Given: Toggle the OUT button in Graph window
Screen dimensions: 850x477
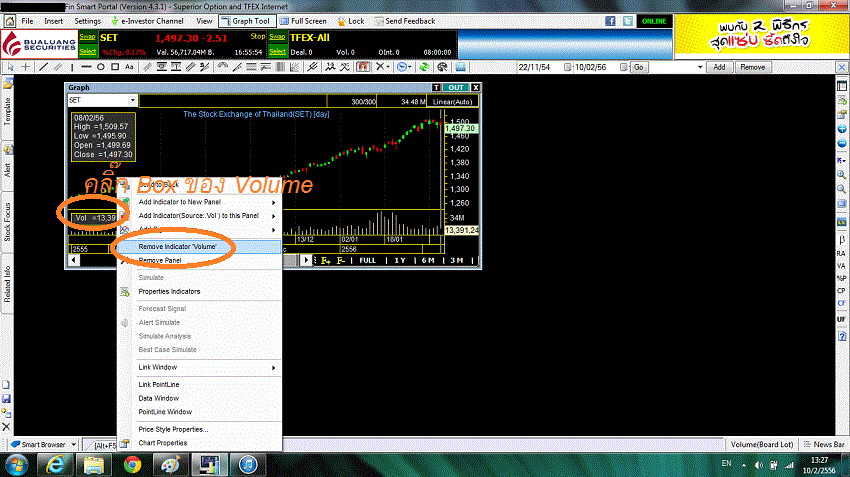Looking at the screenshot, I should pyautogui.click(x=456, y=87).
